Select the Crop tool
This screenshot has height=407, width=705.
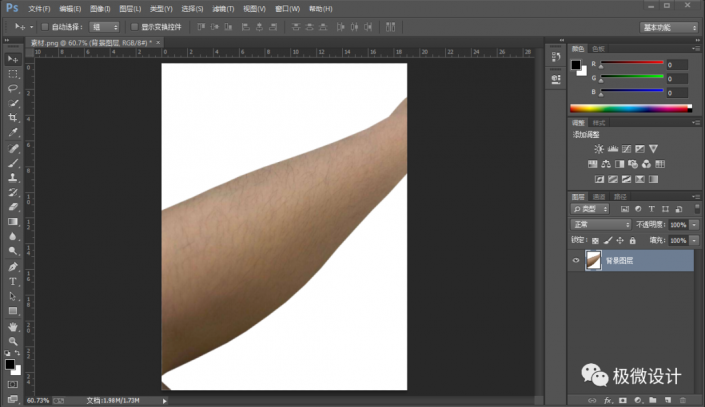click(x=13, y=118)
